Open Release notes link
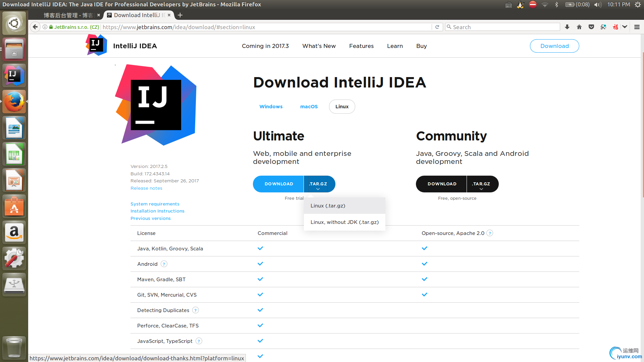644x362 pixels. coord(146,188)
